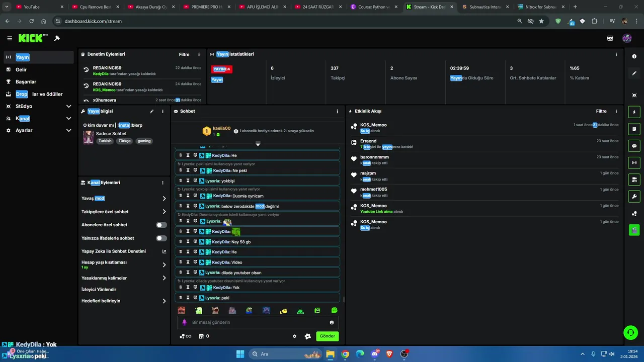The height and width of the screenshot is (362, 644).
Task: Click into the Bir mesaj gönderin field
Action: tap(258, 322)
